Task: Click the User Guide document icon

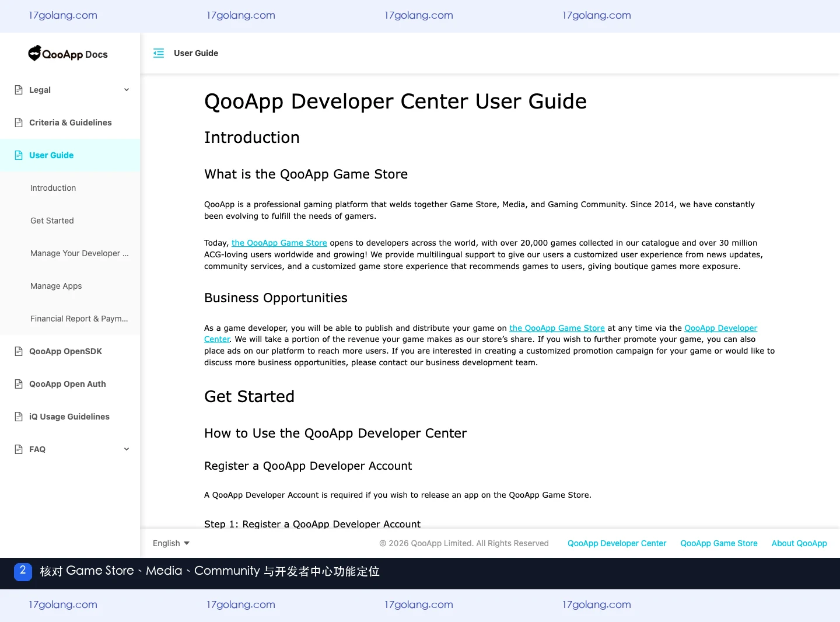Action: [x=19, y=155]
